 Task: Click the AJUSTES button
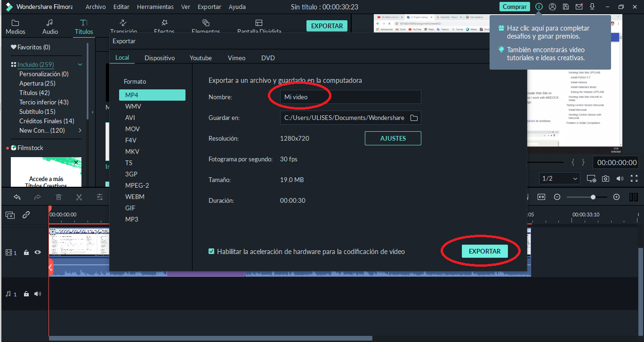[x=393, y=138]
